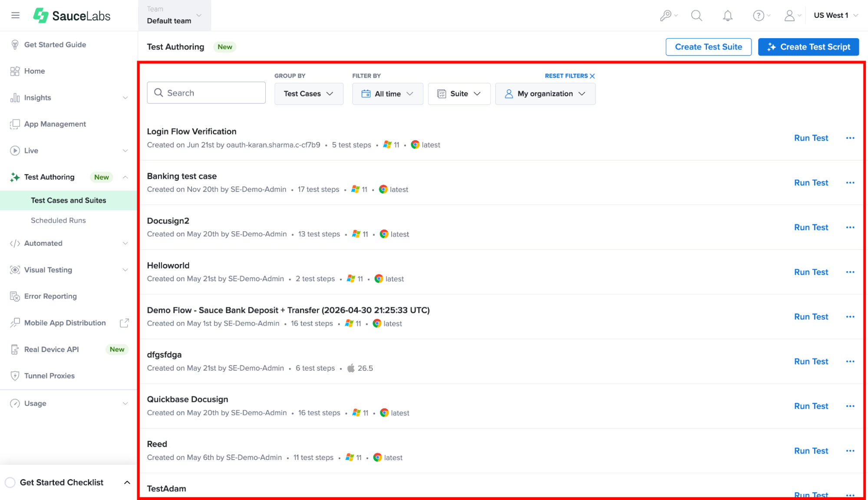Screen dimensions: 868x500
Task: Click the Create Test Suite button
Action: pyautogui.click(x=709, y=47)
